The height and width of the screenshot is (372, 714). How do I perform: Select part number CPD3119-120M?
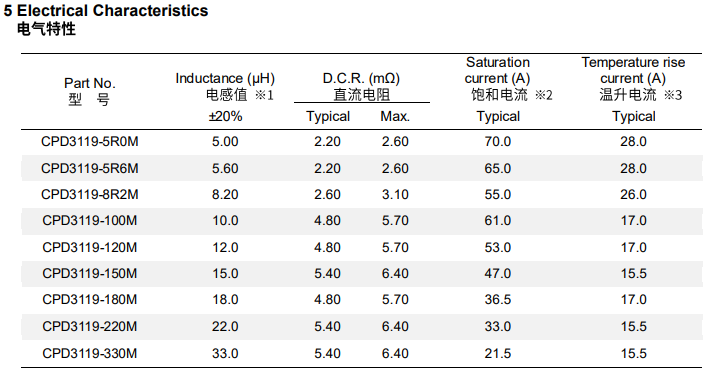[x=90, y=247]
